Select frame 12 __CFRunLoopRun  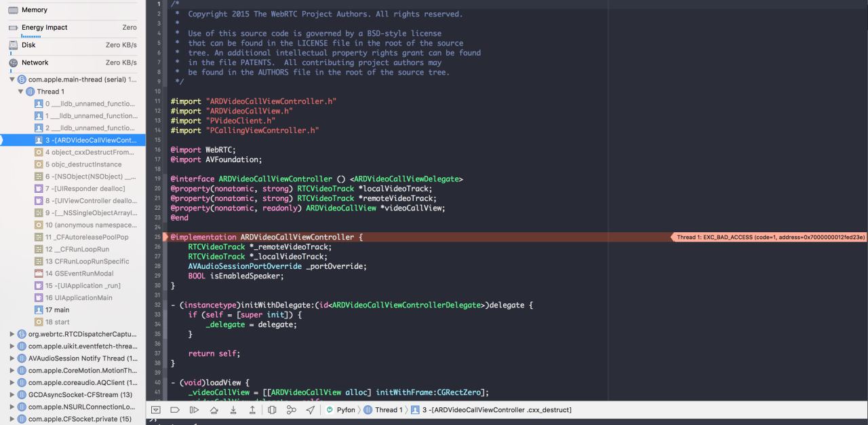pyautogui.click(x=73, y=249)
